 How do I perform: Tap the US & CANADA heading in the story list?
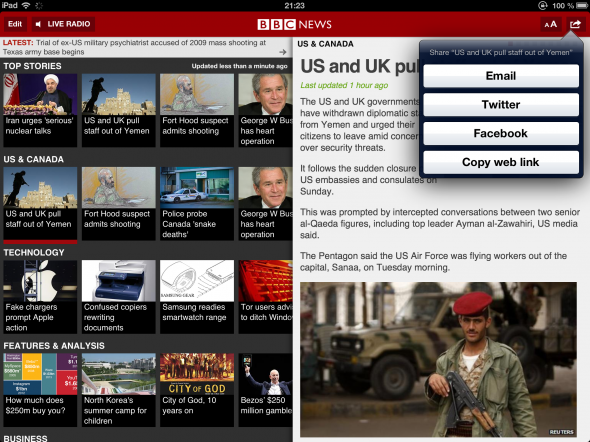pyautogui.click(x=33, y=159)
